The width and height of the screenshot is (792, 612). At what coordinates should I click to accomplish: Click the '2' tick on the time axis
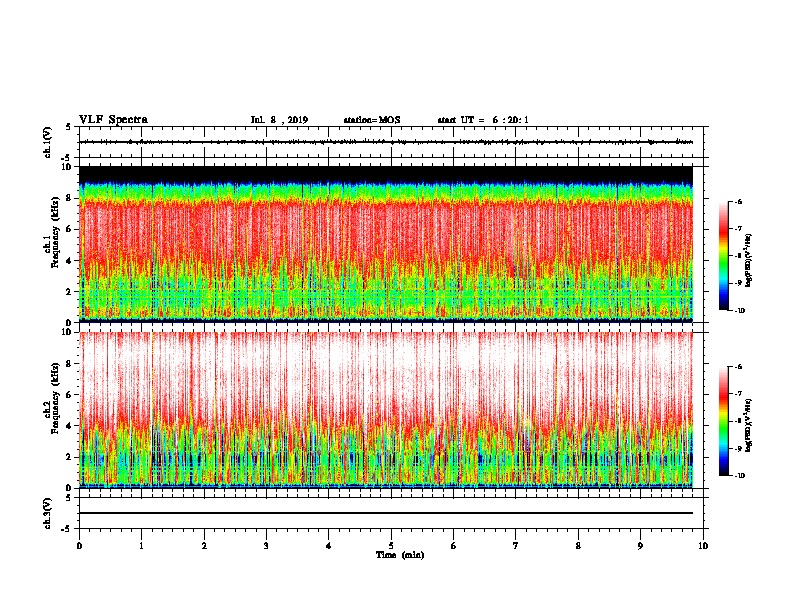click(204, 545)
